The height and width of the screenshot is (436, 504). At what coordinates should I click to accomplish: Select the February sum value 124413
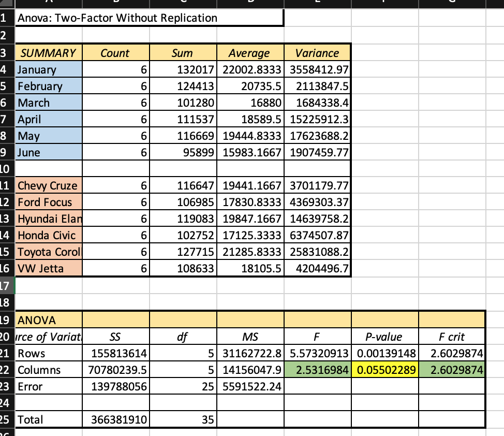(183, 86)
